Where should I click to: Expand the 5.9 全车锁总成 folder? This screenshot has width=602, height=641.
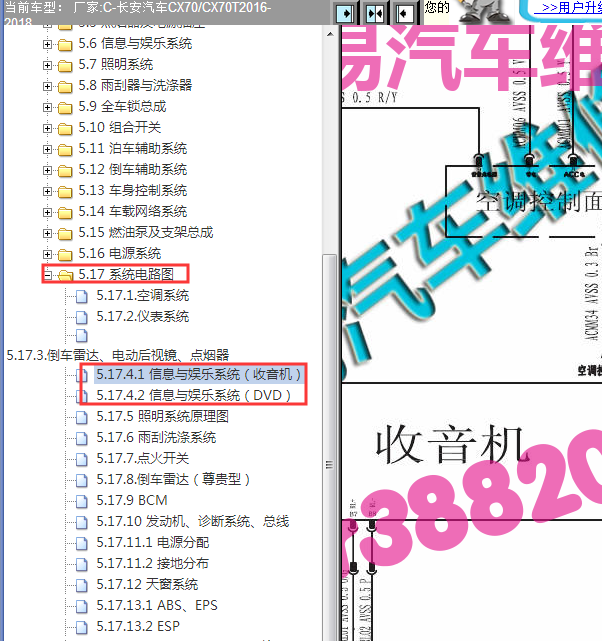pyautogui.click(x=47, y=107)
